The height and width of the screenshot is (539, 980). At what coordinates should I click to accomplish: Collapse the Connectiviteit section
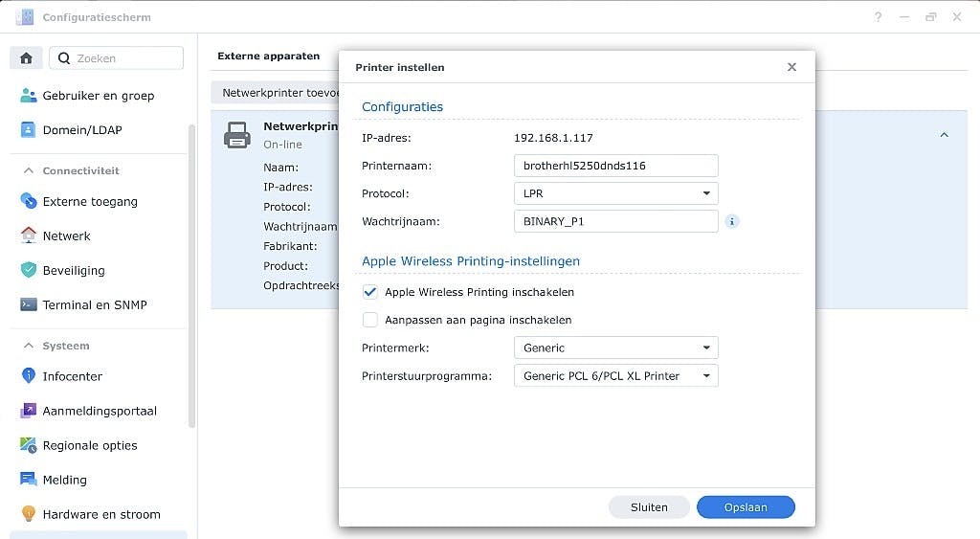[29, 170]
